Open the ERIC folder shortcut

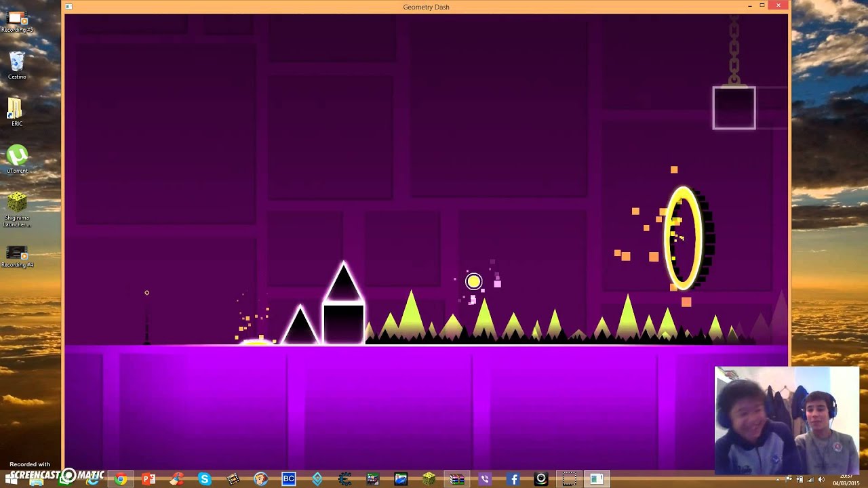[17, 112]
